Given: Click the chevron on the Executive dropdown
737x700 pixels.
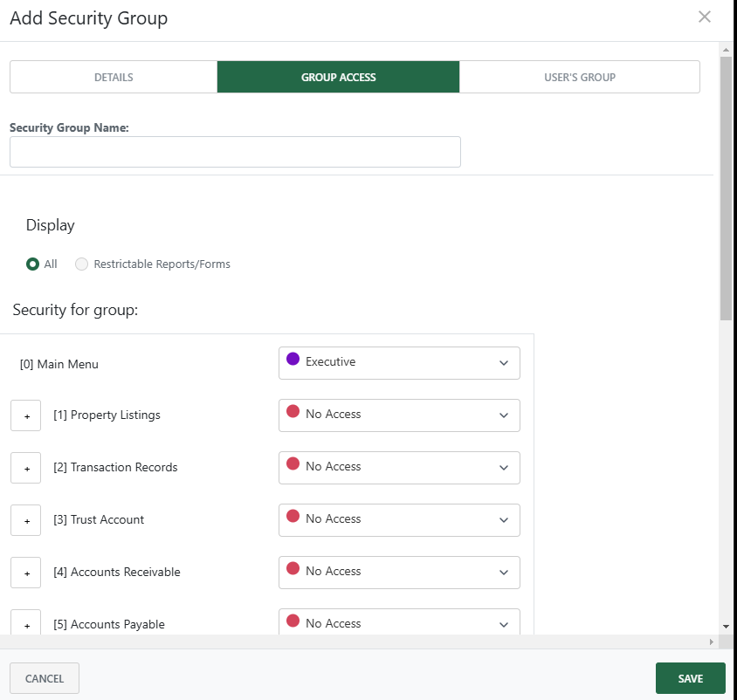Looking at the screenshot, I should pyautogui.click(x=505, y=363).
